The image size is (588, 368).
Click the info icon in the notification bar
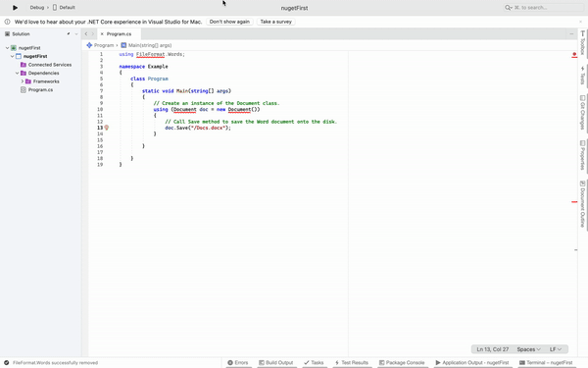7,22
